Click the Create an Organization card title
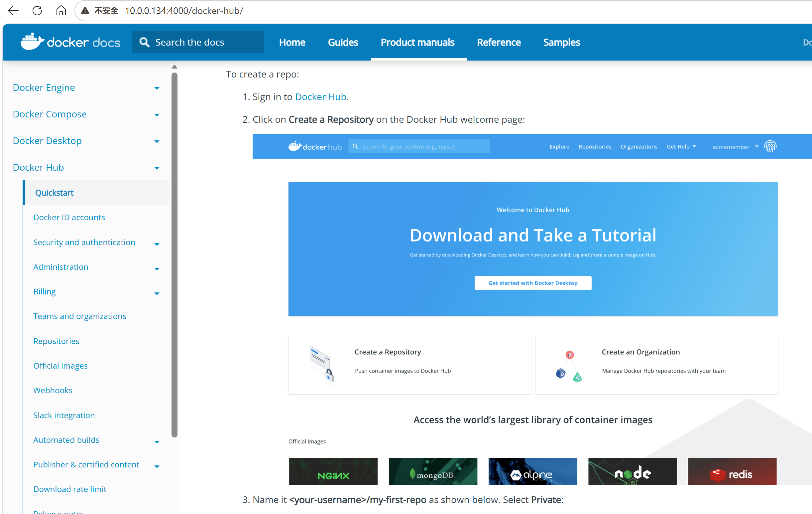The width and height of the screenshot is (812, 514). [641, 352]
